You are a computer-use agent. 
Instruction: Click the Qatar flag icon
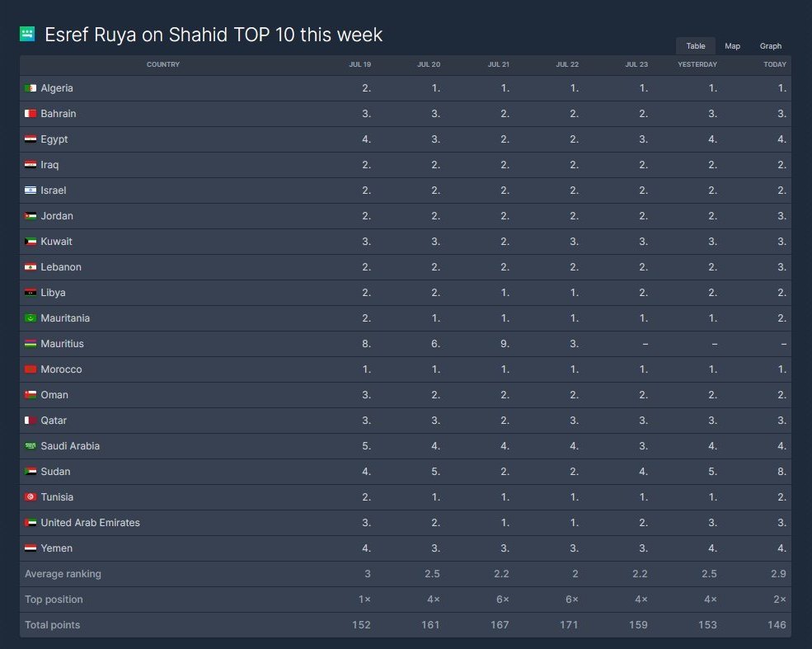click(31, 421)
